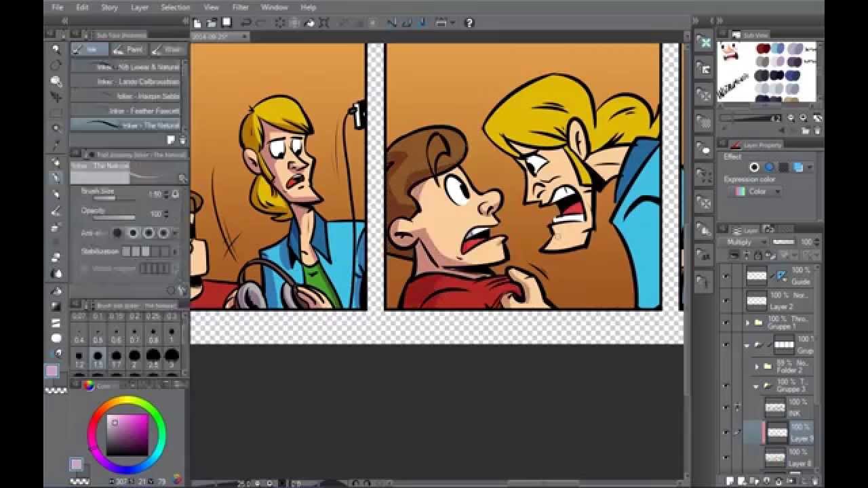868x488 pixels.
Task: Select the canvas document tab dated 2014-09
Action: pyautogui.click(x=220, y=36)
